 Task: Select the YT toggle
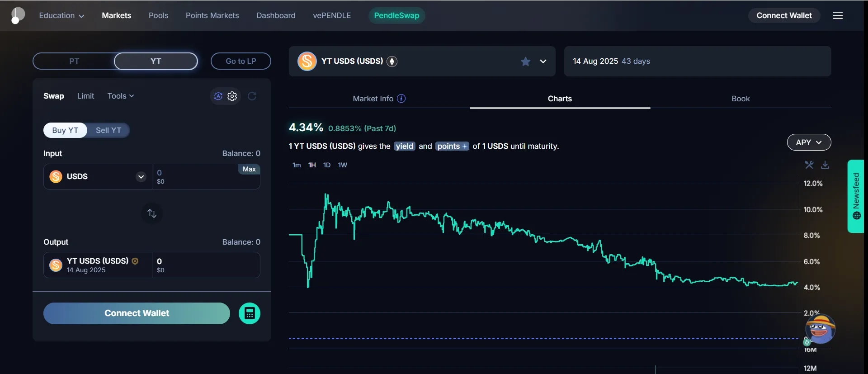click(x=156, y=61)
